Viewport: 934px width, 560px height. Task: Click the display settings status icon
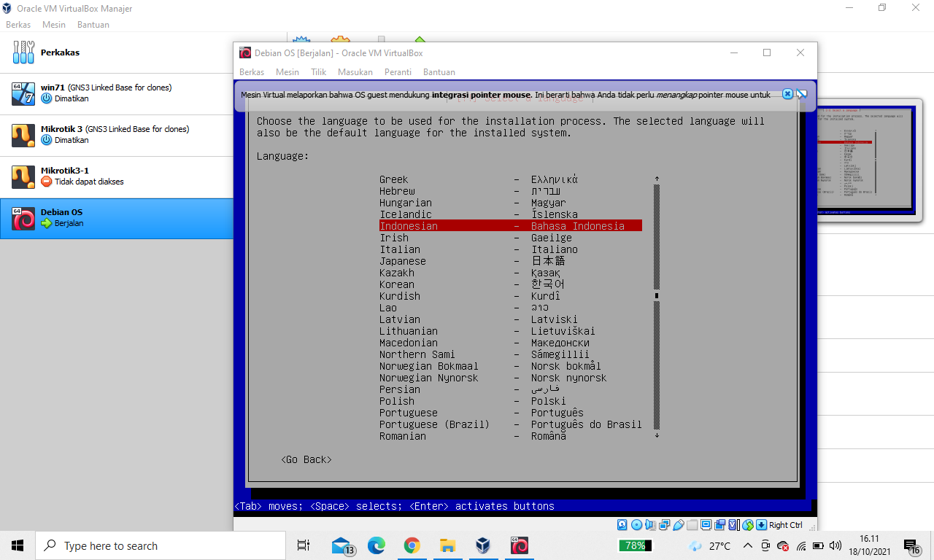706,525
